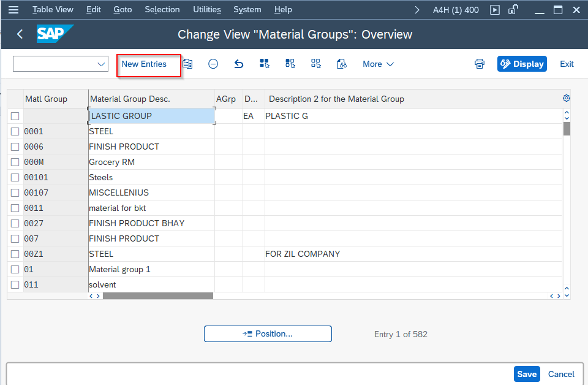Click the Select All toolbar icon
The height and width of the screenshot is (385, 588).
tap(264, 64)
